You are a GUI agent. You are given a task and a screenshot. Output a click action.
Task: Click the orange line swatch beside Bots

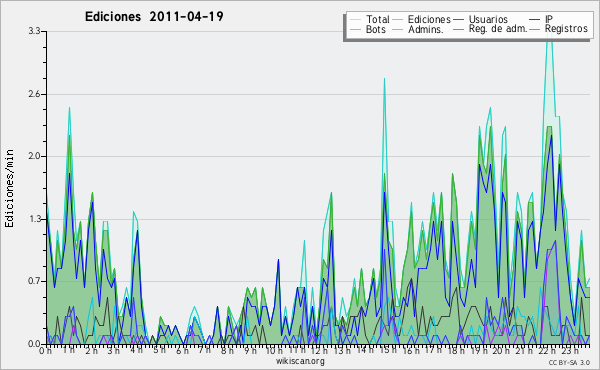click(x=355, y=29)
